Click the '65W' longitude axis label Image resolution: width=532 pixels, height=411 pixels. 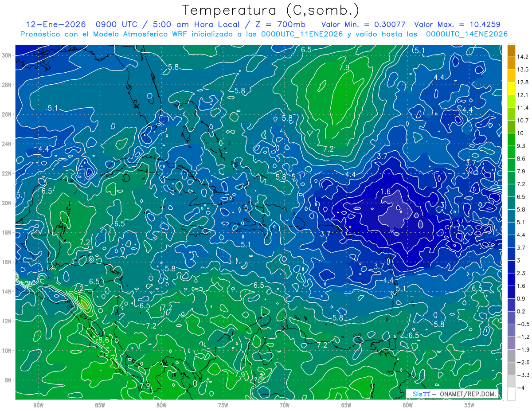click(x=346, y=405)
